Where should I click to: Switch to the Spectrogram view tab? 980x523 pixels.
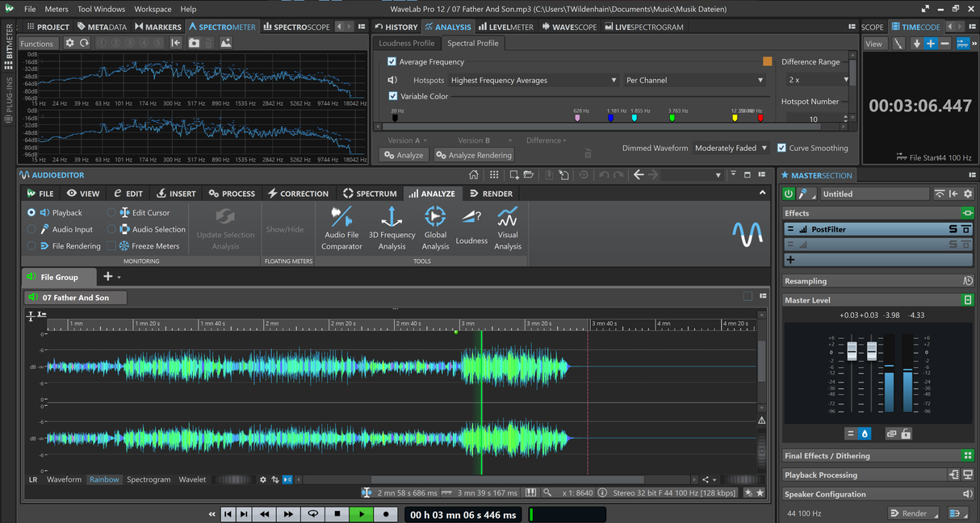(x=149, y=479)
